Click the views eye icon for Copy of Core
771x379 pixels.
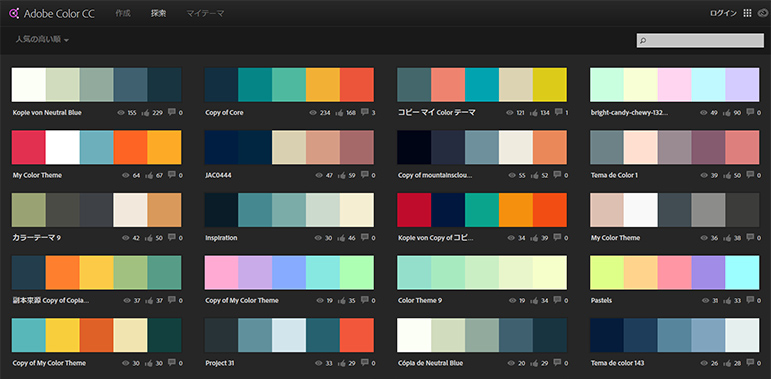(x=313, y=113)
